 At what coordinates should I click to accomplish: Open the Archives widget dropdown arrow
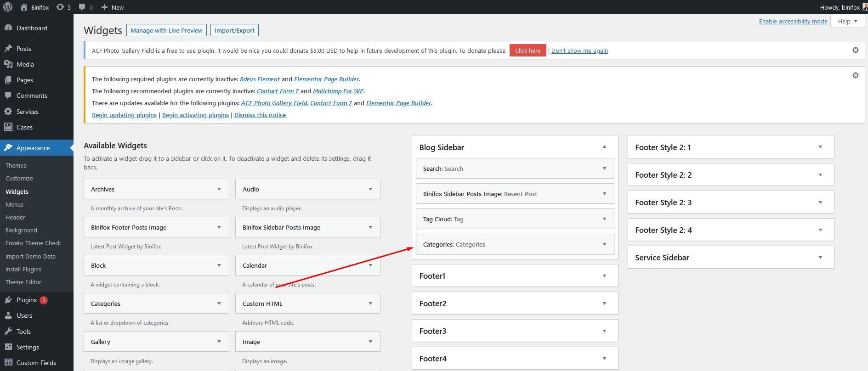pyautogui.click(x=219, y=189)
